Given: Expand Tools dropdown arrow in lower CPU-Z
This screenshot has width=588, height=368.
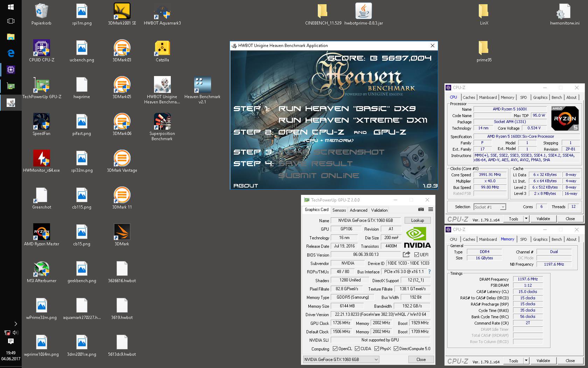Looking at the screenshot, I should [526, 361].
